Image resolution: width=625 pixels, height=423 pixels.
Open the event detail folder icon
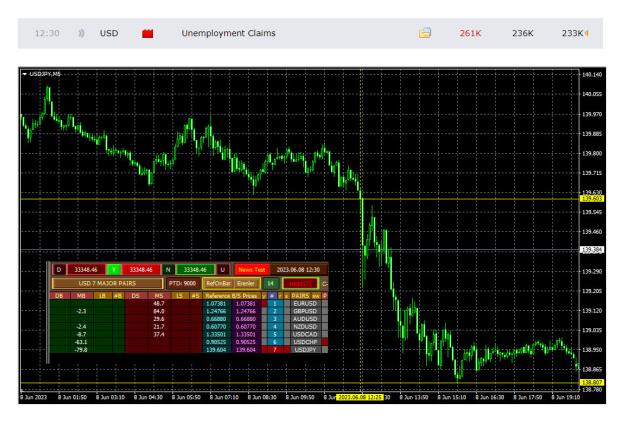point(425,33)
